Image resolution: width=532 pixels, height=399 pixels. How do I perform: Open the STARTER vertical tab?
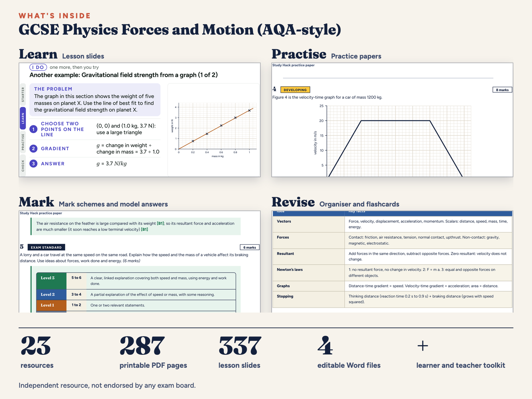[x=23, y=94]
